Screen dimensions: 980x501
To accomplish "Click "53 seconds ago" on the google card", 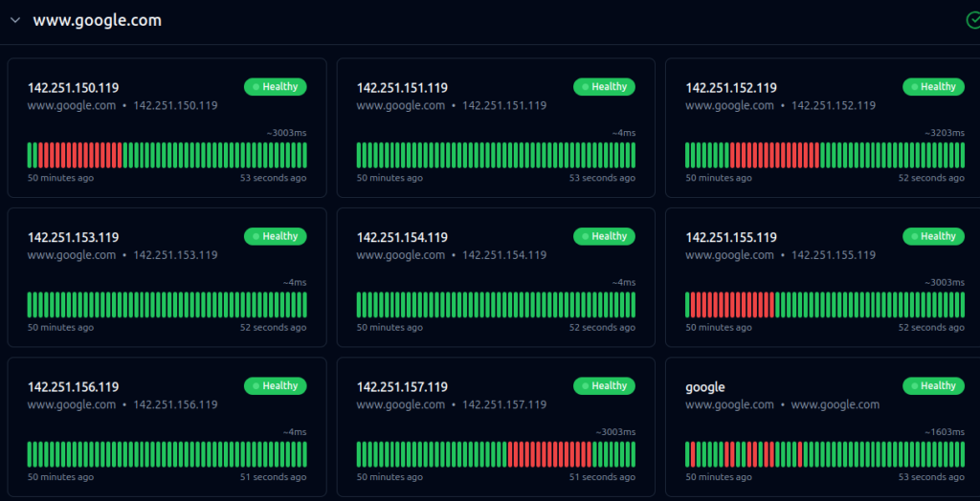I will [x=931, y=477].
